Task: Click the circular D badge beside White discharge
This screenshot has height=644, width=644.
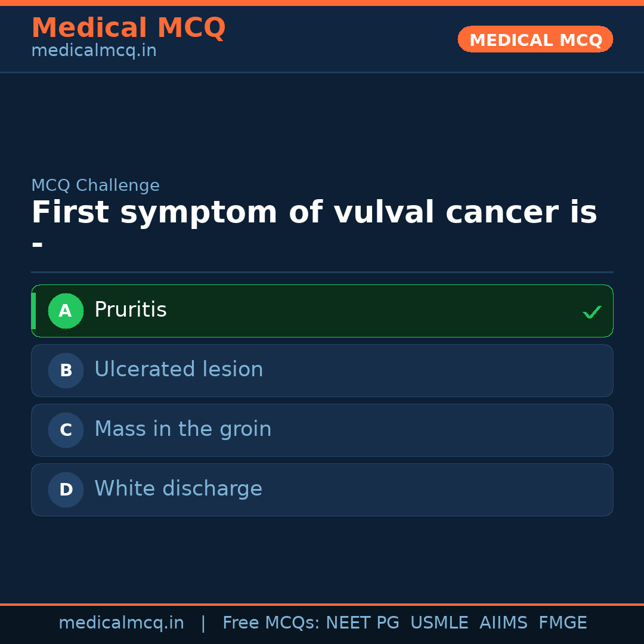Action: tap(66, 490)
